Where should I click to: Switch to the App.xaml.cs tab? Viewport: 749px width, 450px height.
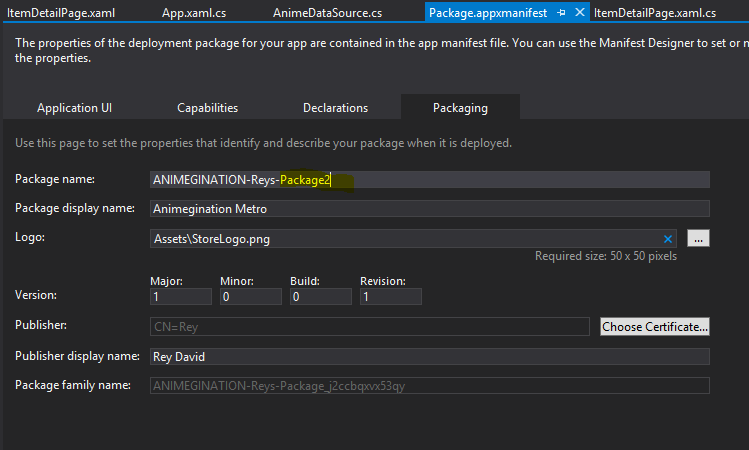[194, 13]
